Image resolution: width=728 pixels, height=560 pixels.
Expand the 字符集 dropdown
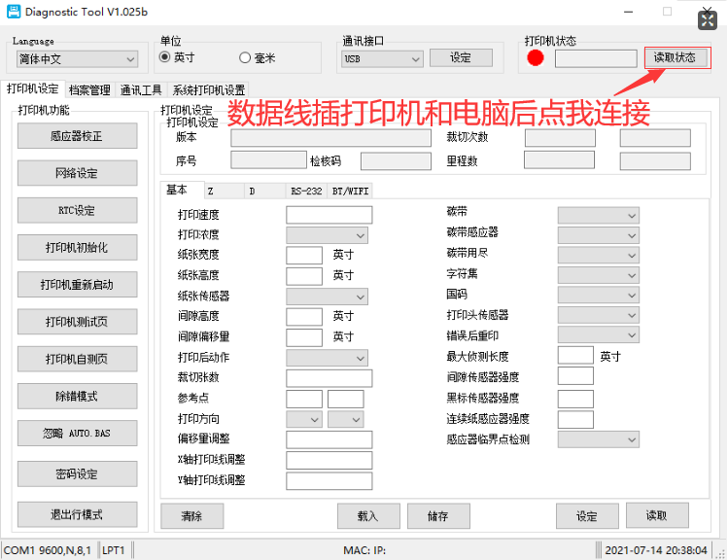click(599, 275)
